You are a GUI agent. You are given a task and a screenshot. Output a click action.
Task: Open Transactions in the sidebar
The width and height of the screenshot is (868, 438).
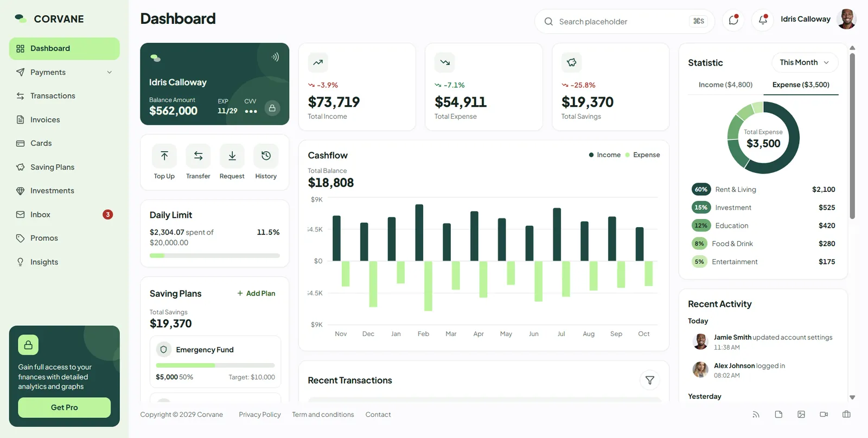pyautogui.click(x=65, y=96)
